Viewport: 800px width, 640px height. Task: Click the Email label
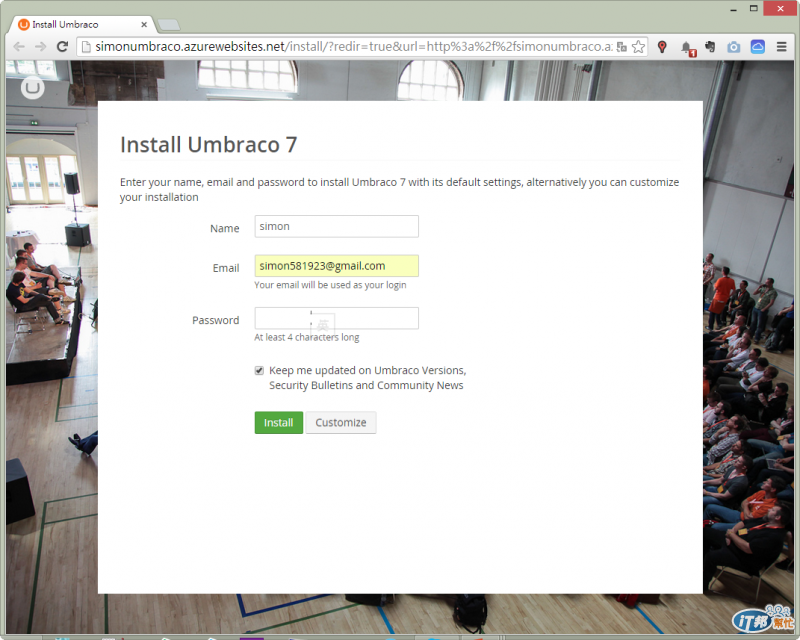click(226, 268)
